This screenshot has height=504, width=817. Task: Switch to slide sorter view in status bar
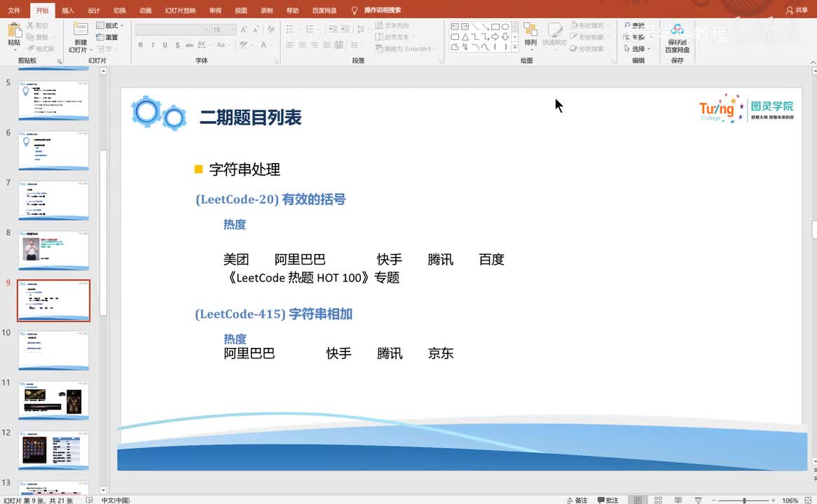[658, 500]
